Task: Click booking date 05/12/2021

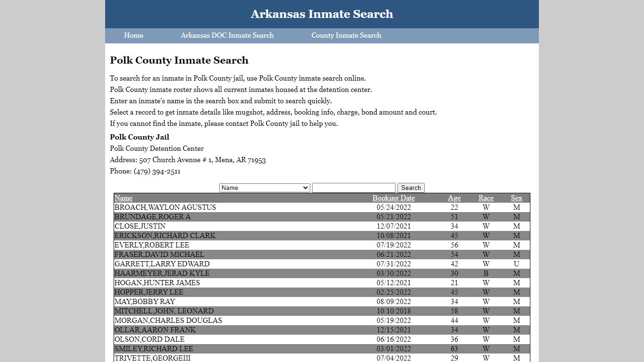Action: coord(394,283)
